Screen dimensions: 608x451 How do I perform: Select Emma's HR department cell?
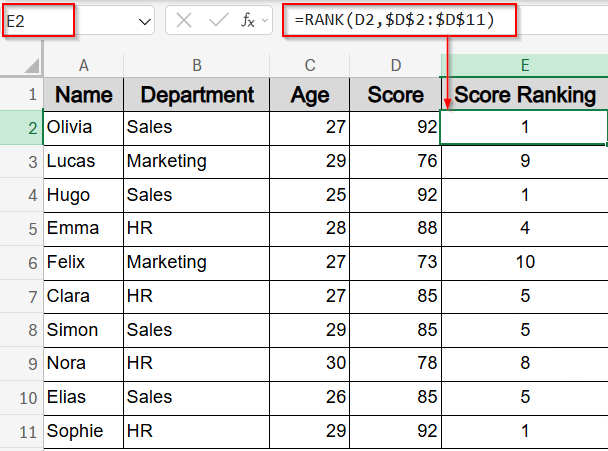[x=197, y=228]
